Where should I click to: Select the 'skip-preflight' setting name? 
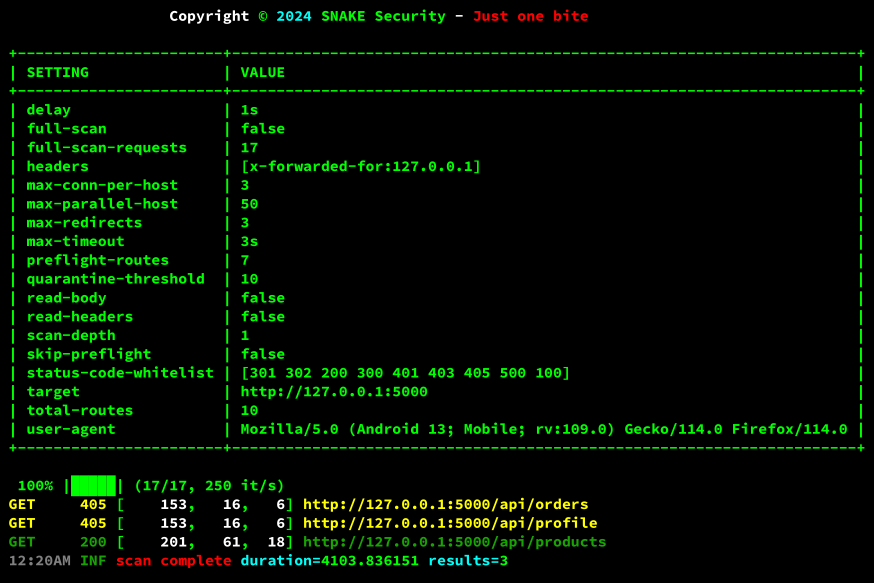(89, 354)
